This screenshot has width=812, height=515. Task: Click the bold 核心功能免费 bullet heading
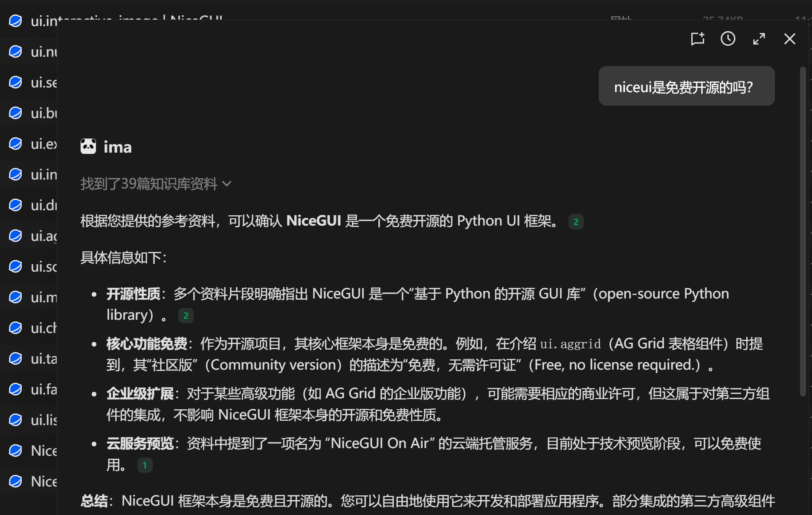pyautogui.click(x=147, y=344)
